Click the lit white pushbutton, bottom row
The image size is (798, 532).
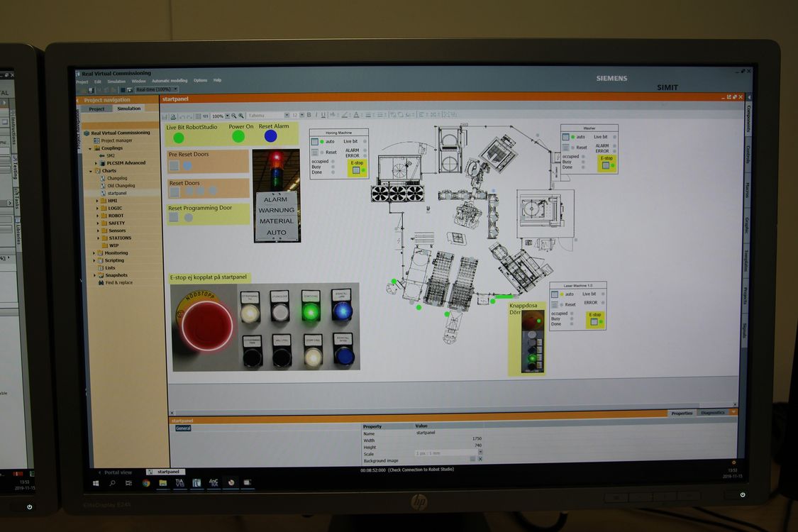tap(313, 357)
